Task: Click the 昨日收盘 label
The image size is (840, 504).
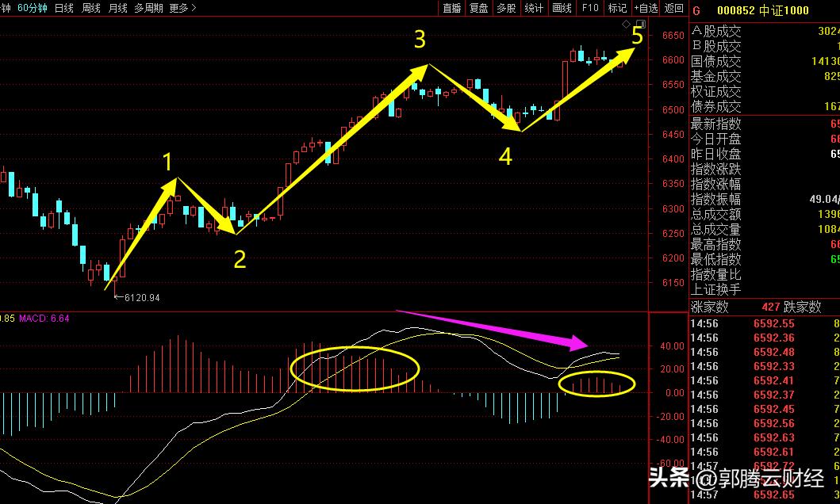Action: tap(715, 154)
